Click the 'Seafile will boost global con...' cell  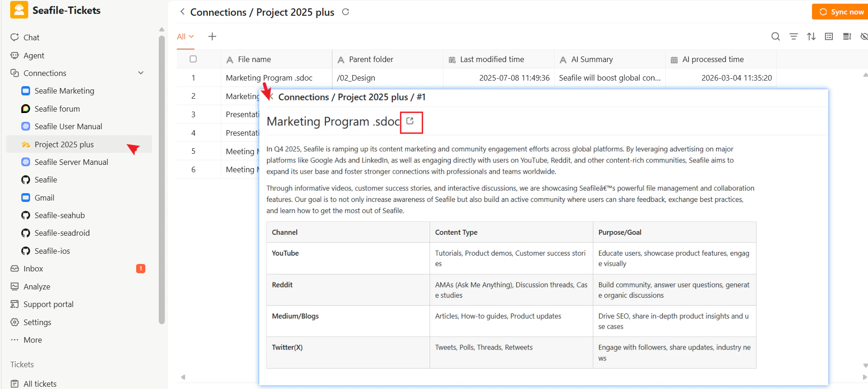[610, 78]
